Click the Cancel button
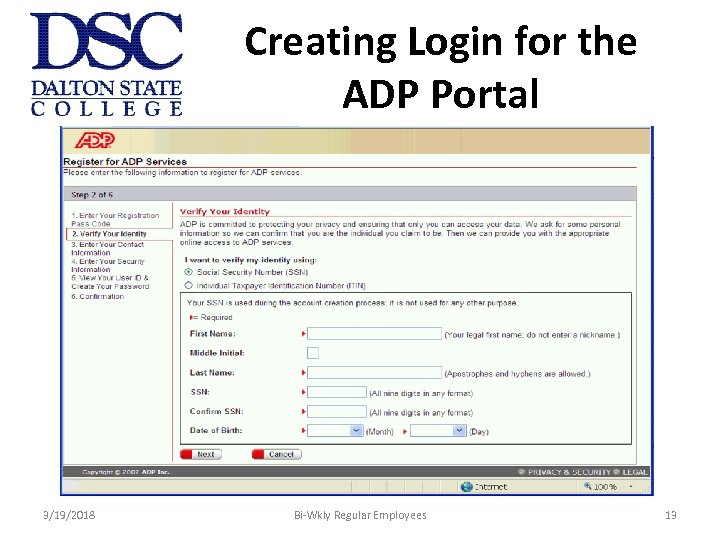 (277, 454)
